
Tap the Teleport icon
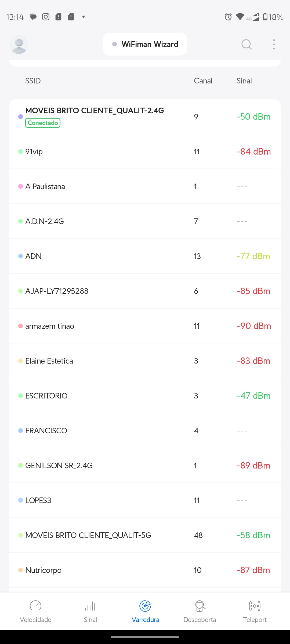click(255, 606)
